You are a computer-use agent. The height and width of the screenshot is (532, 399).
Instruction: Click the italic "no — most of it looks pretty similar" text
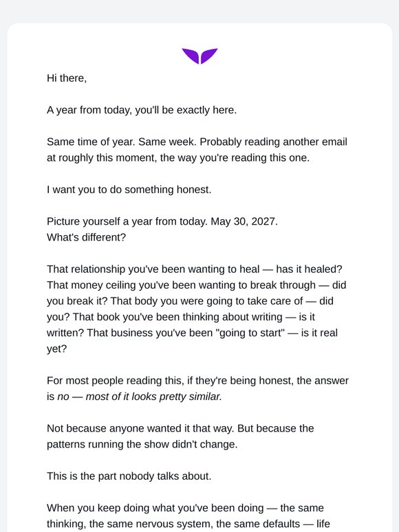click(x=139, y=397)
